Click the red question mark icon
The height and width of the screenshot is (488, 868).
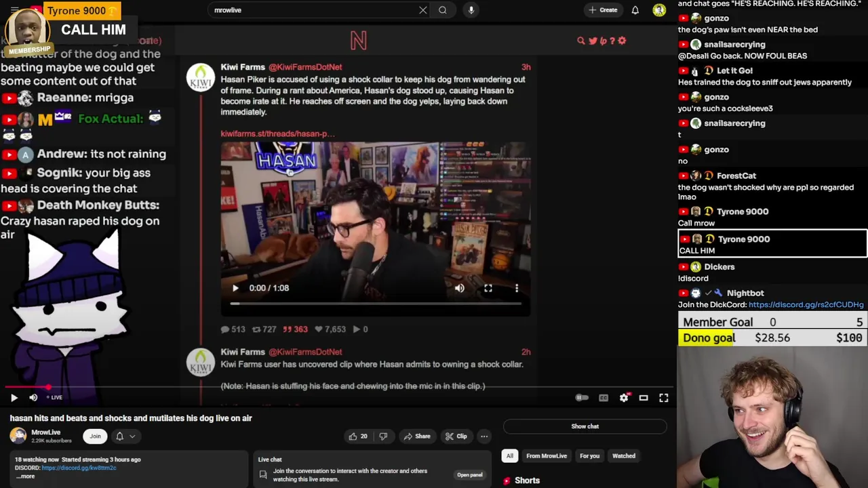tap(612, 41)
